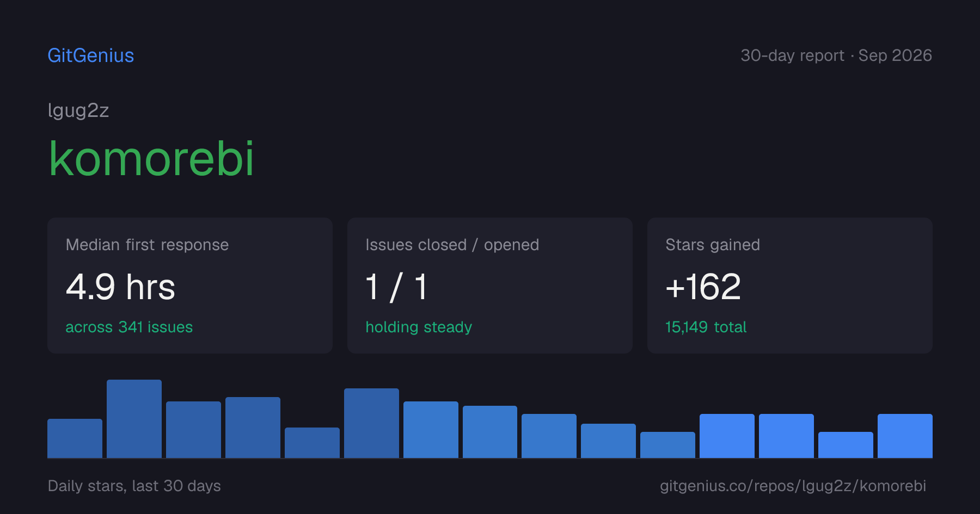Screen dimensions: 980x514
Task: Click the +162 stars value
Action: [x=703, y=287]
